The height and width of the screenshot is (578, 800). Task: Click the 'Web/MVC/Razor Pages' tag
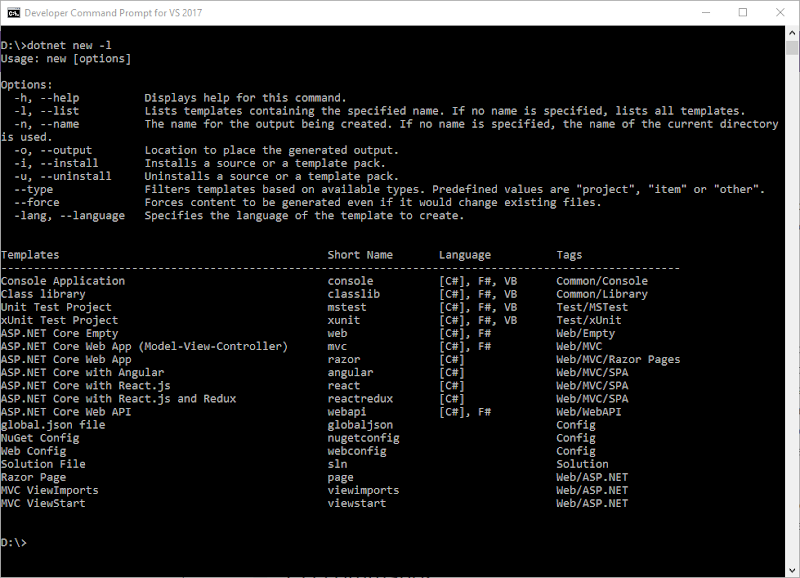click(618, 360)
